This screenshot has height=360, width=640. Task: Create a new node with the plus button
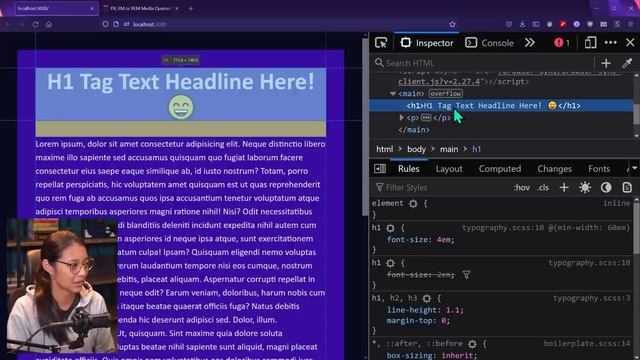606,63
